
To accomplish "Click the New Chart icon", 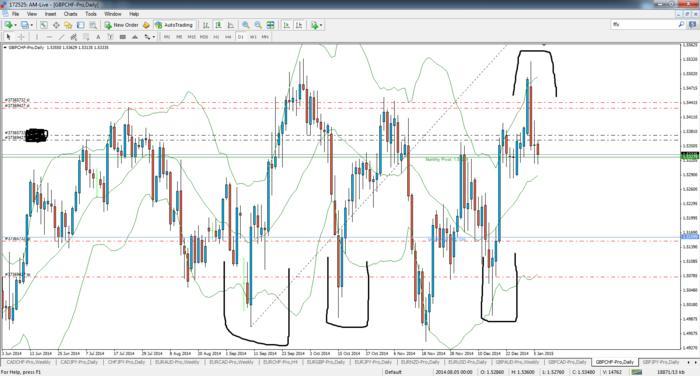I will pos(8,25).
